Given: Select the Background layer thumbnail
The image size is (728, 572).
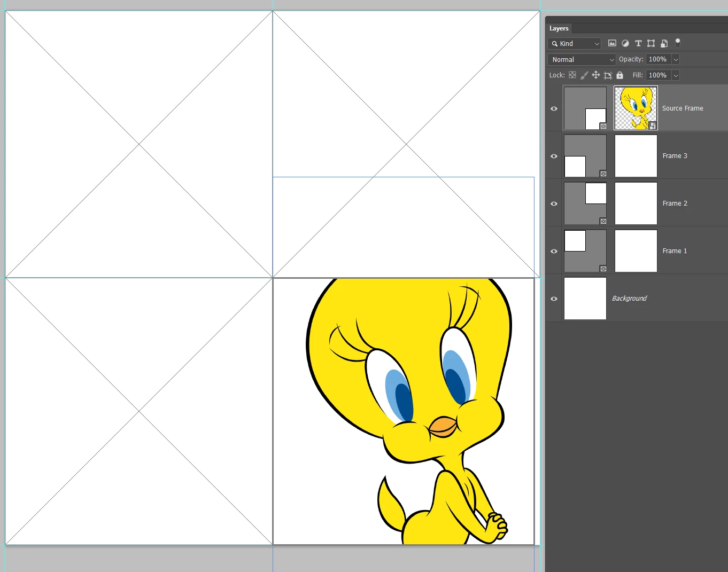Looking at the screenshot, I should [x=585, y=299].
